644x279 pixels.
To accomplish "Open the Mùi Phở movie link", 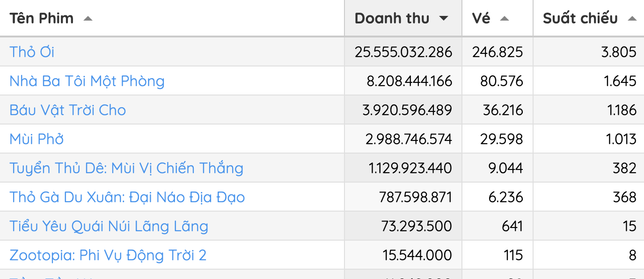I will [x=37, y=139].
